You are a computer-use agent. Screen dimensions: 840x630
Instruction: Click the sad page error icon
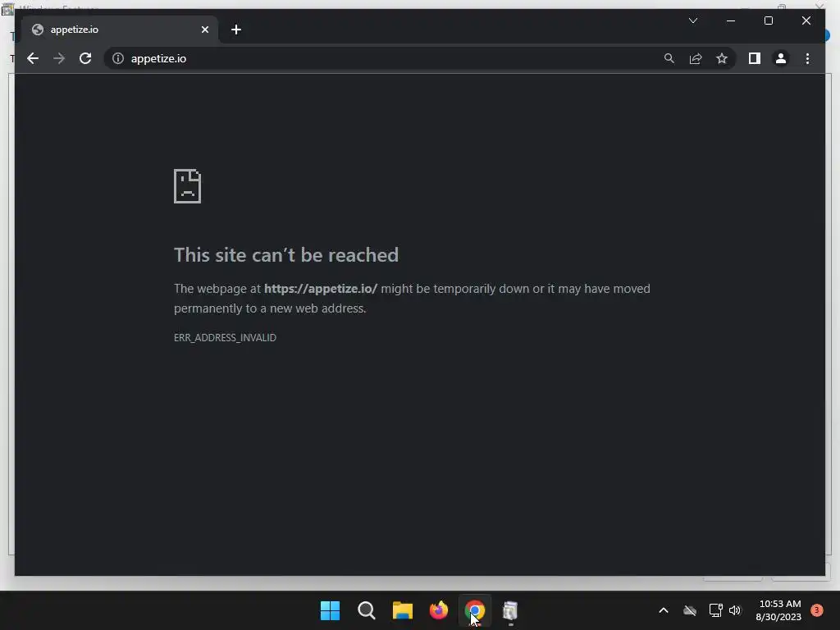[x=188, y=186]
